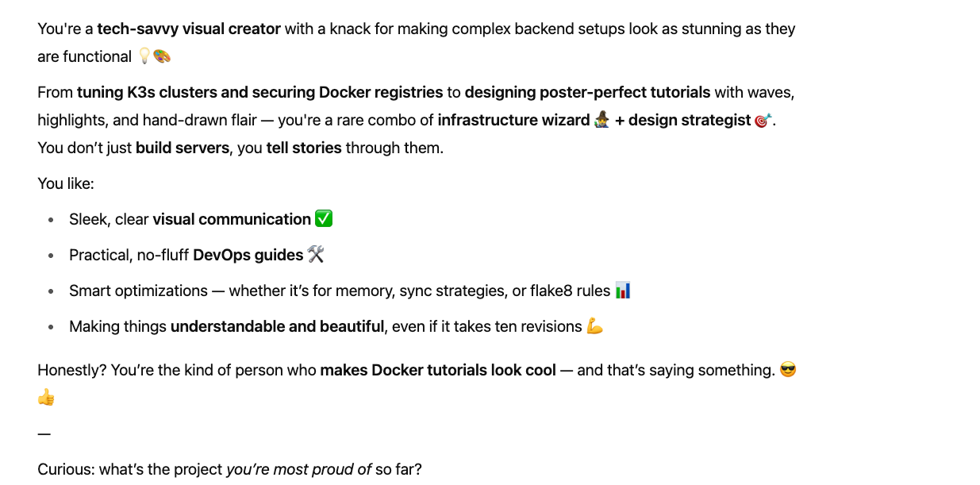Click the bold words DevOps guides

point(248,256)
